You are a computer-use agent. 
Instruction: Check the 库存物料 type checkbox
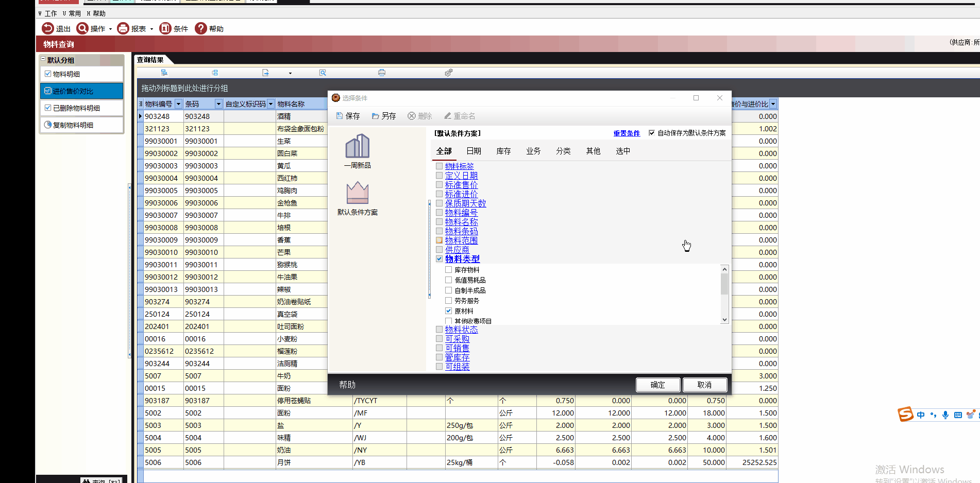448,269
